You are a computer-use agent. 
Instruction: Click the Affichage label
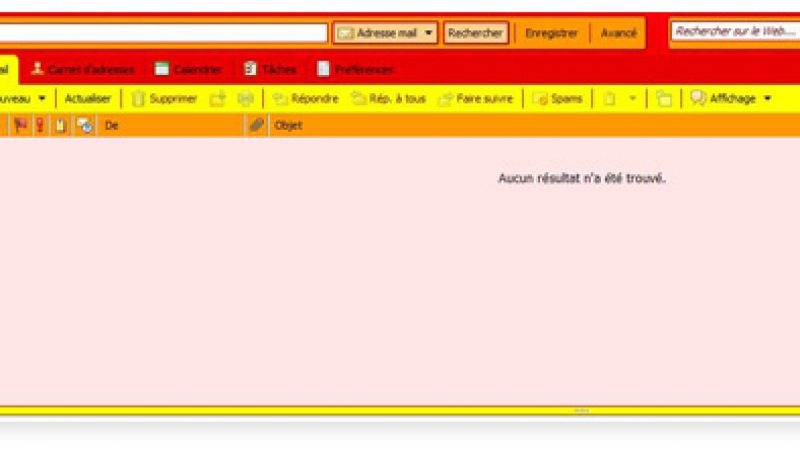coord(733,98)
